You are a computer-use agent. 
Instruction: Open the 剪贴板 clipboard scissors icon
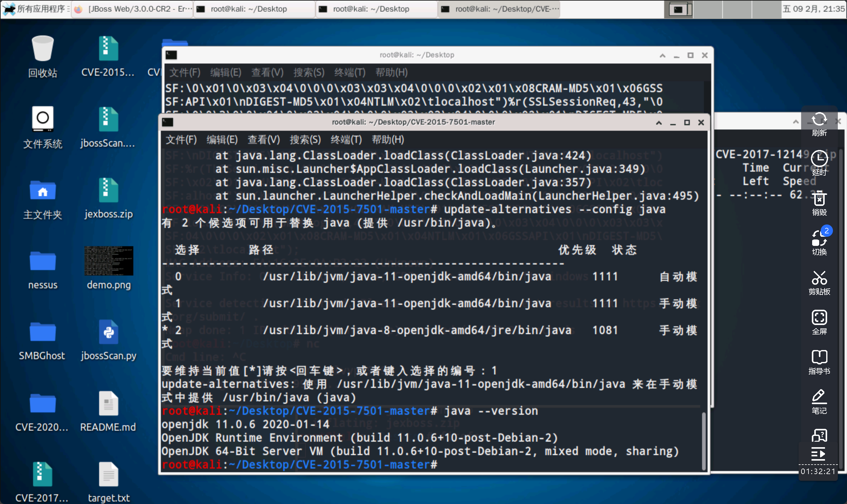coord(819,278)
